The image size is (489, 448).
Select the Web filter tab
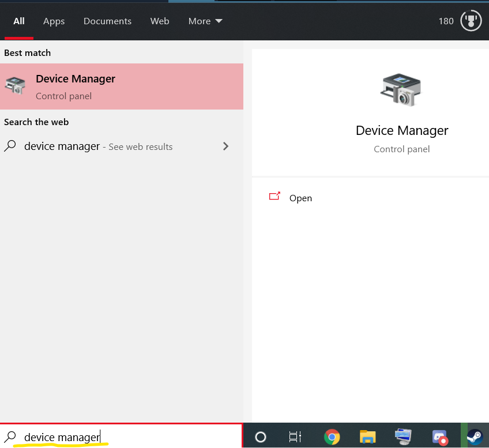[x=160, y=21]
